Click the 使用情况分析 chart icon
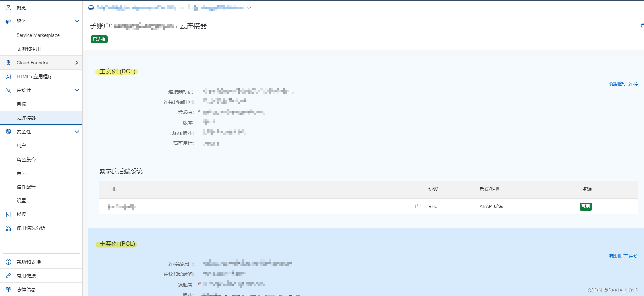The height and width of the screenshot is (296, 644). [x=8, y=228]
